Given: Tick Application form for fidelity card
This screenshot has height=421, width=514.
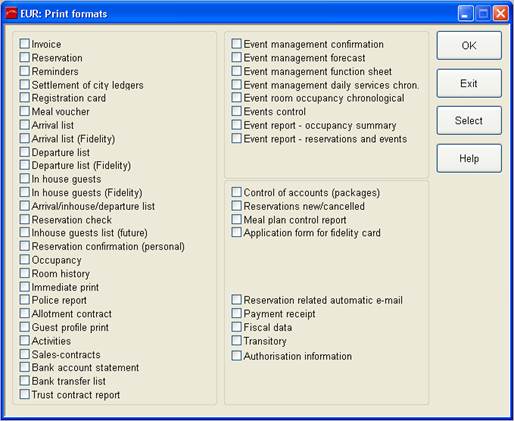Looking at the screenshot, I should tap(236, 233).
